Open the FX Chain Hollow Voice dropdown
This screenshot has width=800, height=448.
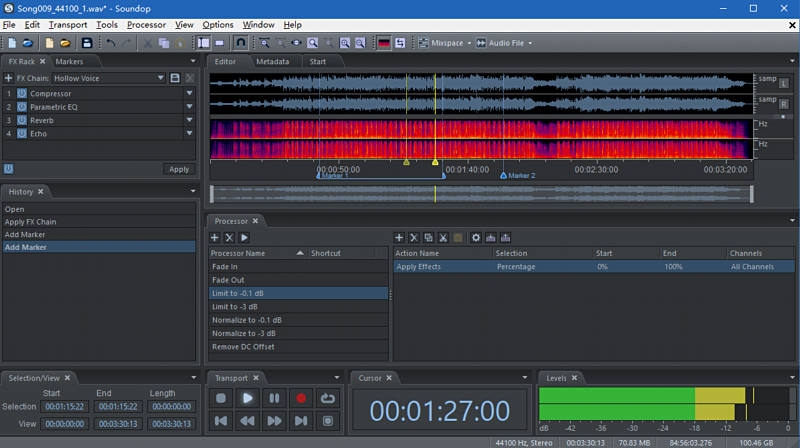[x=161, y=78]
